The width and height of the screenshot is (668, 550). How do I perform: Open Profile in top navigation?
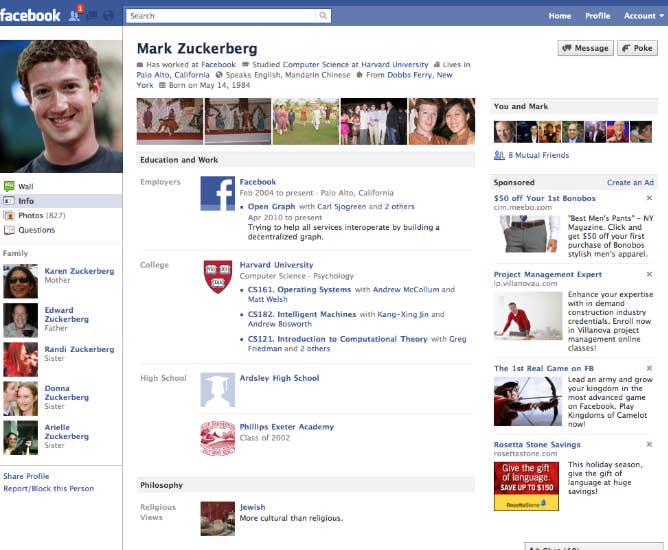[x=597, y=16]
